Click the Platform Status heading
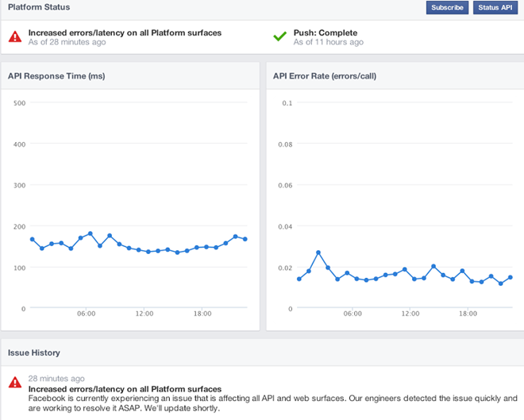The image size is (524, 420). pyautogui.click(x=39, y=7)
